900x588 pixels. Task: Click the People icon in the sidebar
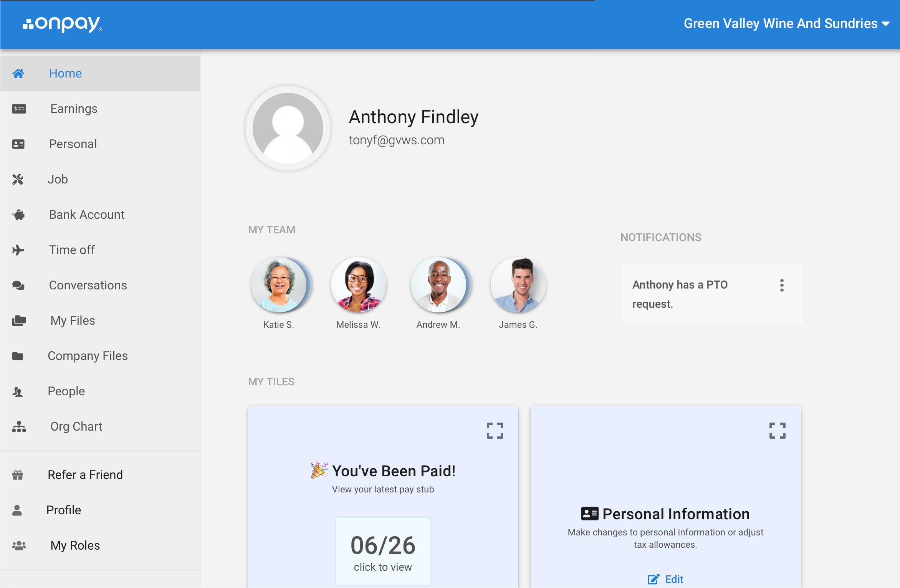point(18,391)
